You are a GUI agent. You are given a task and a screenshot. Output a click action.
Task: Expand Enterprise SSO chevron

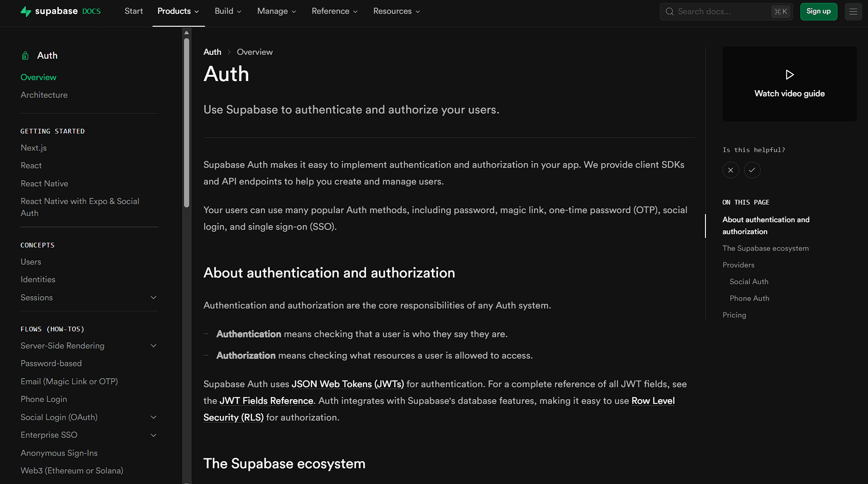coord(153,435)
